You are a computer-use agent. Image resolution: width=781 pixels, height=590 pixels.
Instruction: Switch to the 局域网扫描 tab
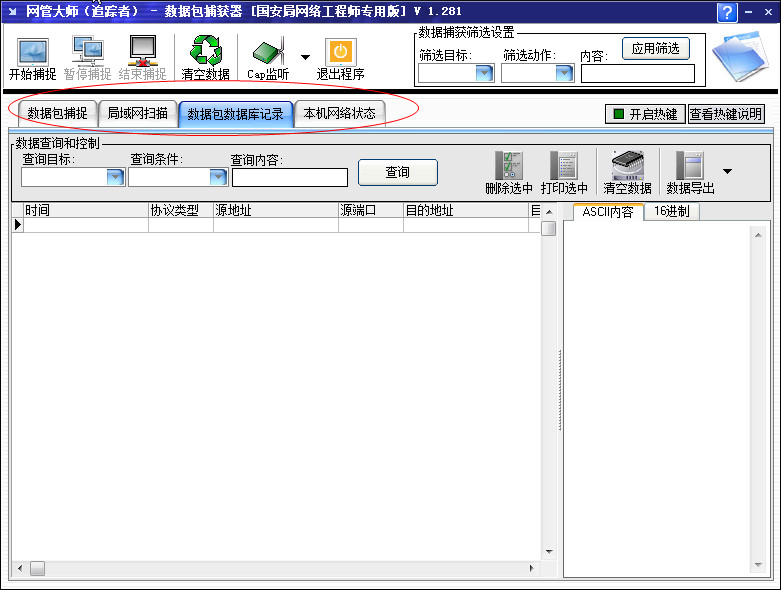click(137, 114)
